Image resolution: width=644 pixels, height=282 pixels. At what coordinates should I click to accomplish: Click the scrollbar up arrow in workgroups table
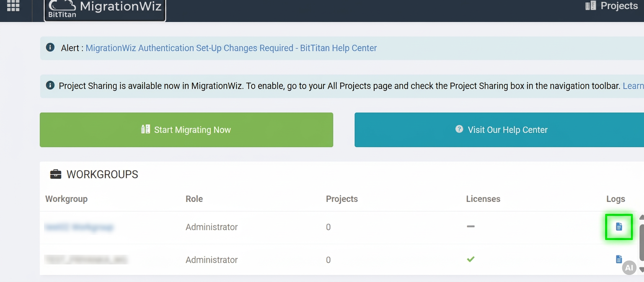641,217
